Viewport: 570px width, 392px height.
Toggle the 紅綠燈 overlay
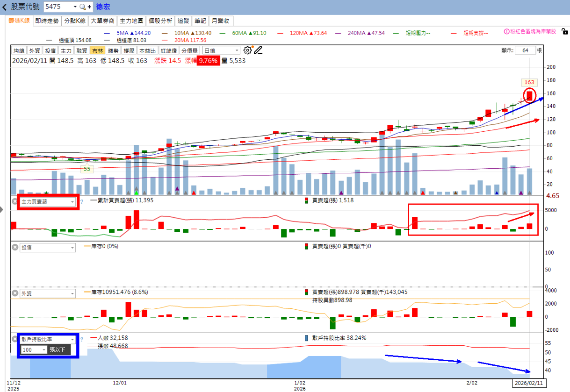(x=168, y=50)
